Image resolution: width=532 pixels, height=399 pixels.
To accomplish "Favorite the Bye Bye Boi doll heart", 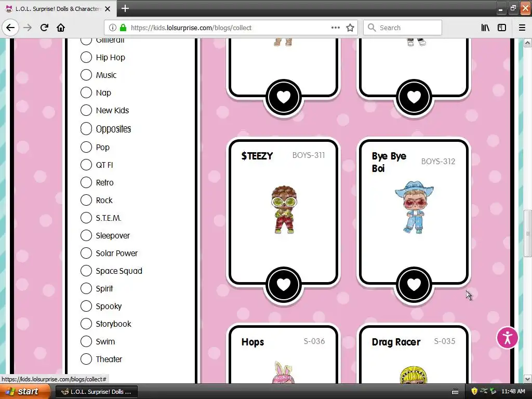I will point(414,285).
